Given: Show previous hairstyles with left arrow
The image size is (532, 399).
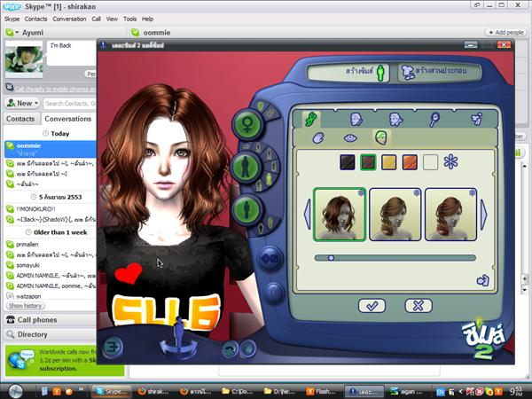Looking at the screenshot, I should (308, 214).
